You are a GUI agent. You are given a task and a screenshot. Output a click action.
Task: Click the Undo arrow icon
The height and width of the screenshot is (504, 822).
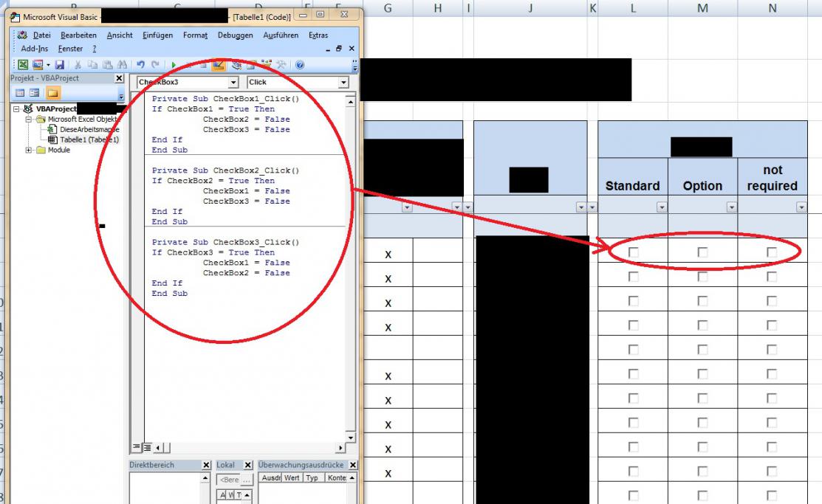[140, 65]
